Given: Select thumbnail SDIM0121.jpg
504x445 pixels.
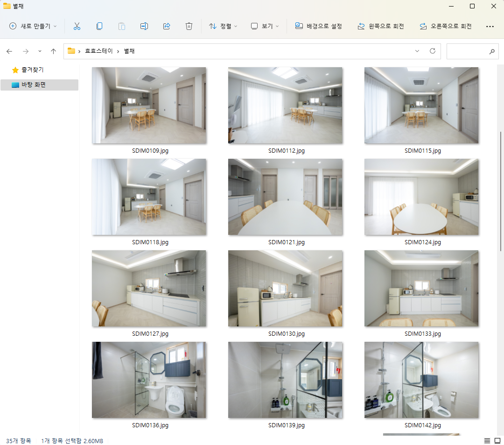Looking at the screenshot, I should pyautogui.click(x=285, y=197).
